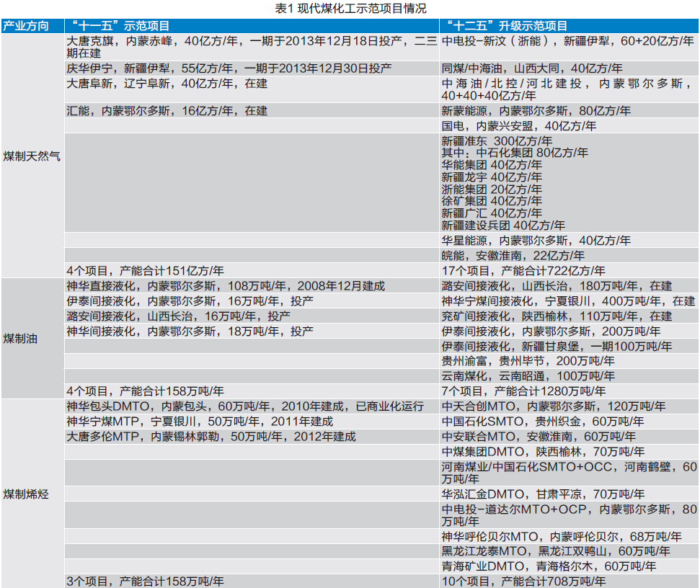This screenshot has height=588, width=700.
Task: Select 中电投-道达尔MTO+OCP cell
Action: [569, 515]
